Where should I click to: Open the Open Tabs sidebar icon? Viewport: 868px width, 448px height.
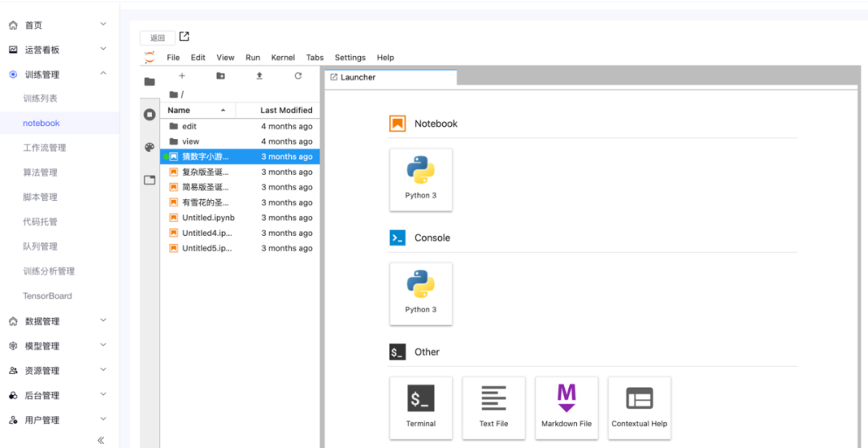(x=149, y=180)
